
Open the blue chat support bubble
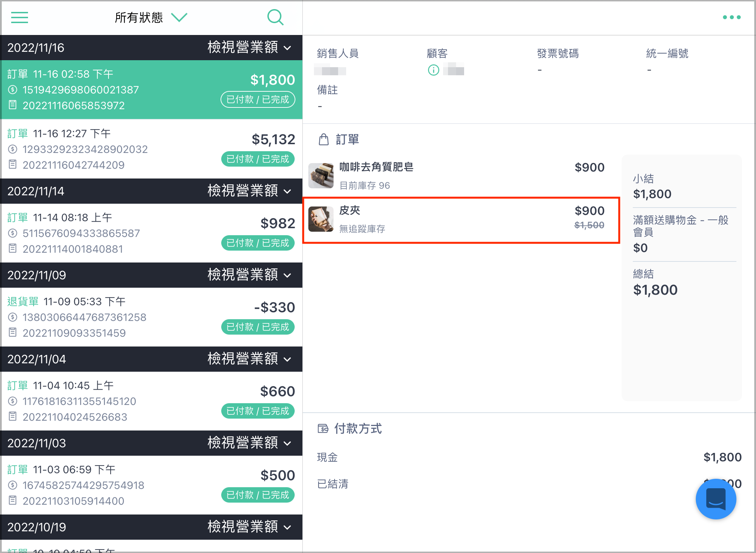[716, 499]
